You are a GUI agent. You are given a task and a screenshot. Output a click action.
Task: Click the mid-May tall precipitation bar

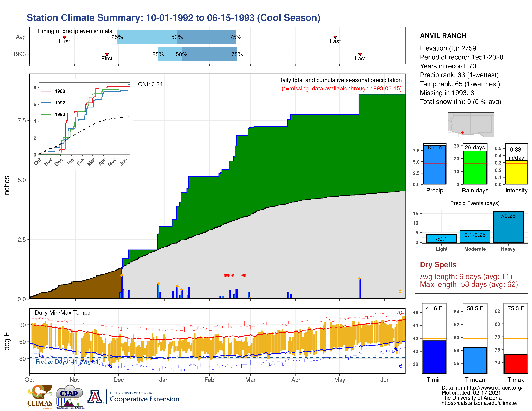(360, 289)
